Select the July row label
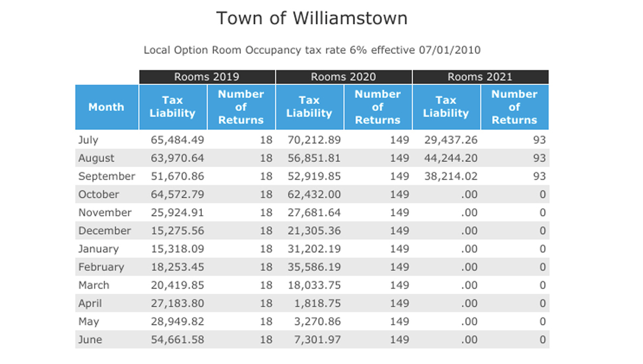Viewport: 643px width, 364px height. [89, 140]
